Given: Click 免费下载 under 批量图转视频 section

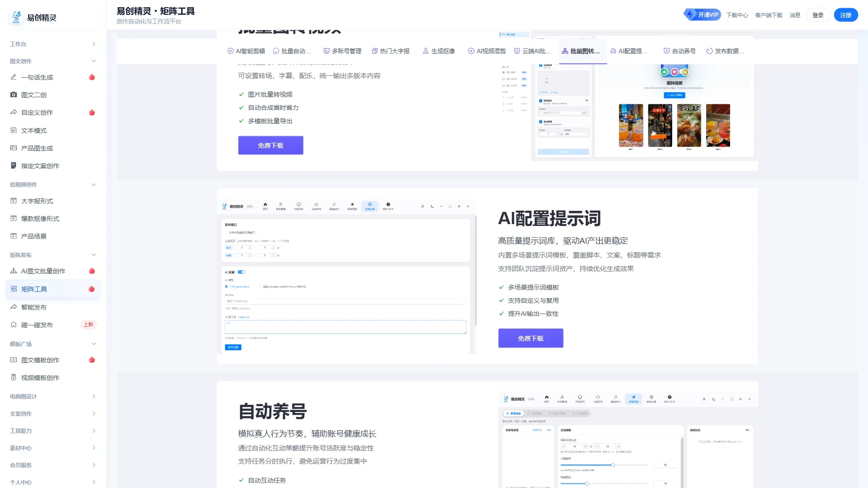Looking at the screenshot, I should (x=271, y=145).
